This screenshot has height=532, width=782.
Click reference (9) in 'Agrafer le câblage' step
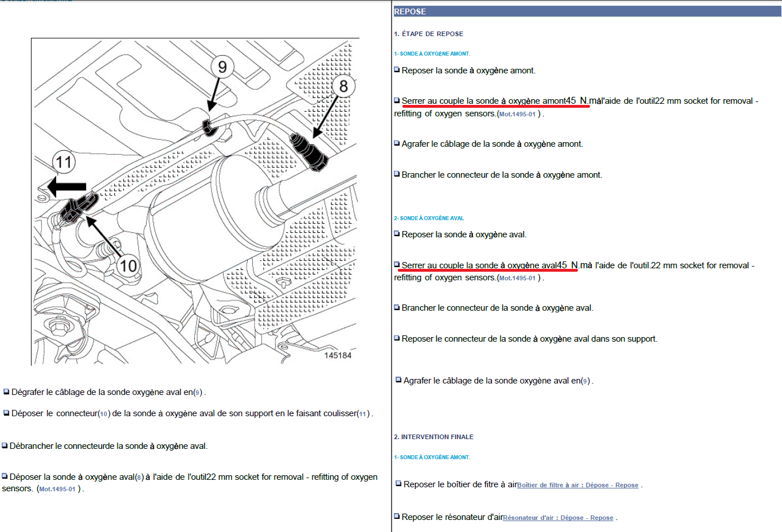pyautogui.click(x=585, y=381)
